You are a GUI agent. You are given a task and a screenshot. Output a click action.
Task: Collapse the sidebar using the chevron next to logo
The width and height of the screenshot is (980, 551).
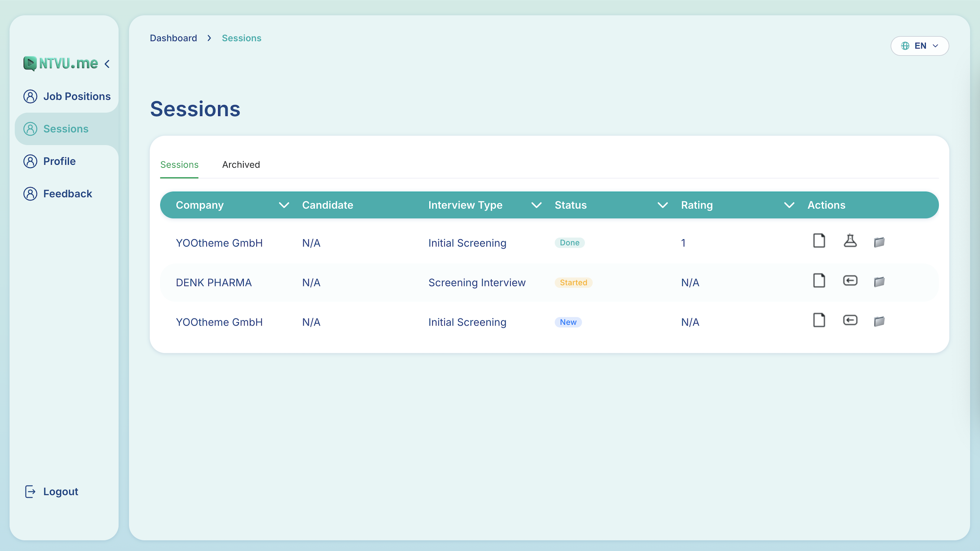pos(107,63)
